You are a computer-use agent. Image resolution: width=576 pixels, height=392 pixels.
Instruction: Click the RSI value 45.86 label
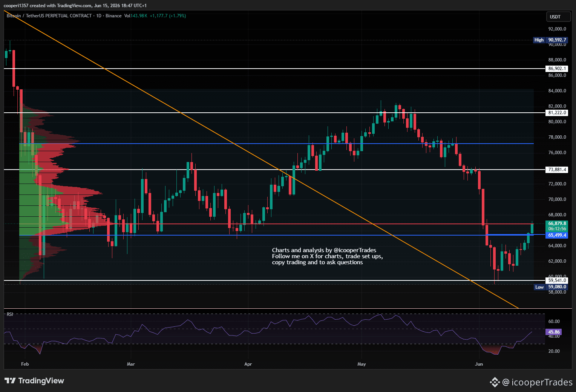coord(554,332)
